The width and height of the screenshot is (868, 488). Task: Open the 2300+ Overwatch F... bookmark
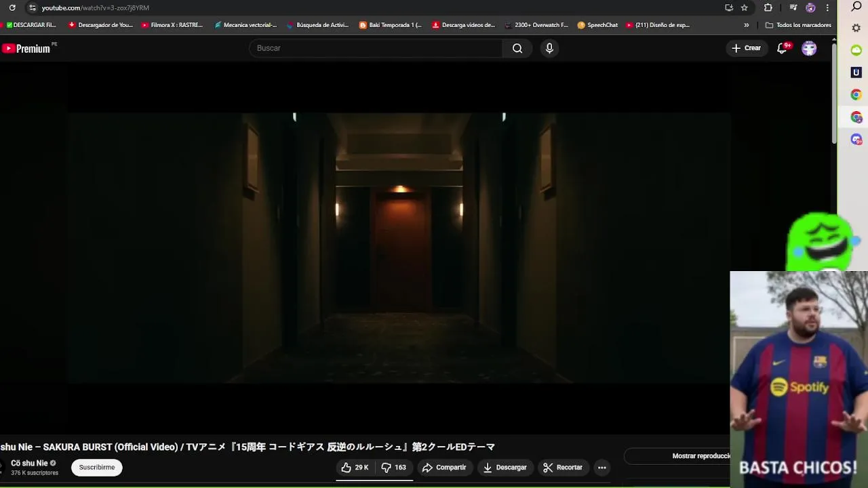(x=536, y=25)
